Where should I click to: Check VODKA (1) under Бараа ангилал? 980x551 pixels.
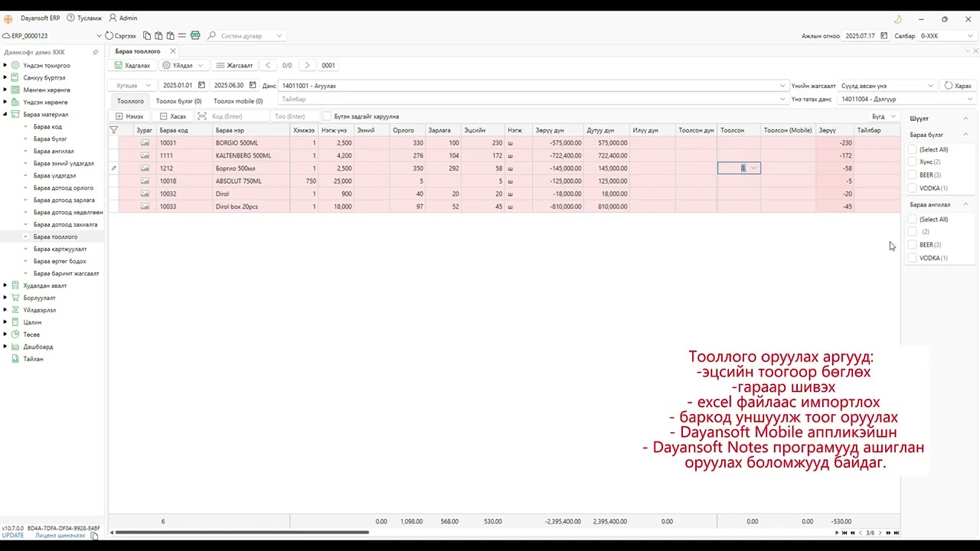(912, 258)
